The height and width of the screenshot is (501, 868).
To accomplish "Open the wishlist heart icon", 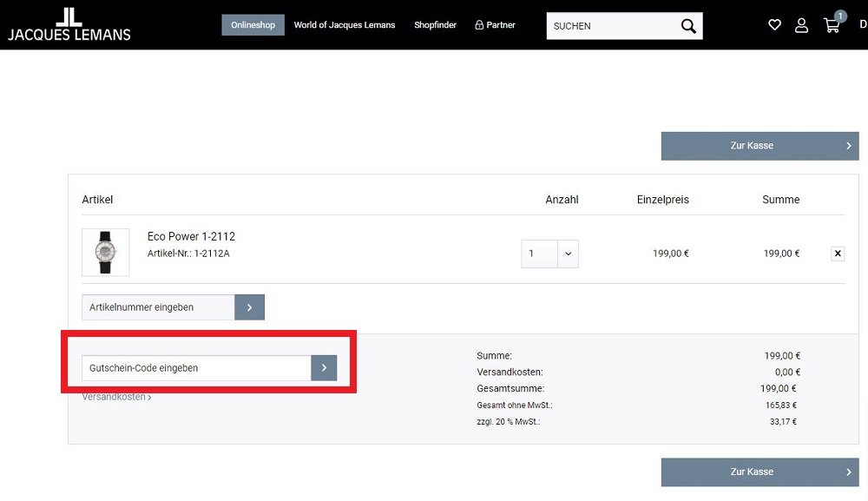I will pyautogui.click(x=774, y=25).
